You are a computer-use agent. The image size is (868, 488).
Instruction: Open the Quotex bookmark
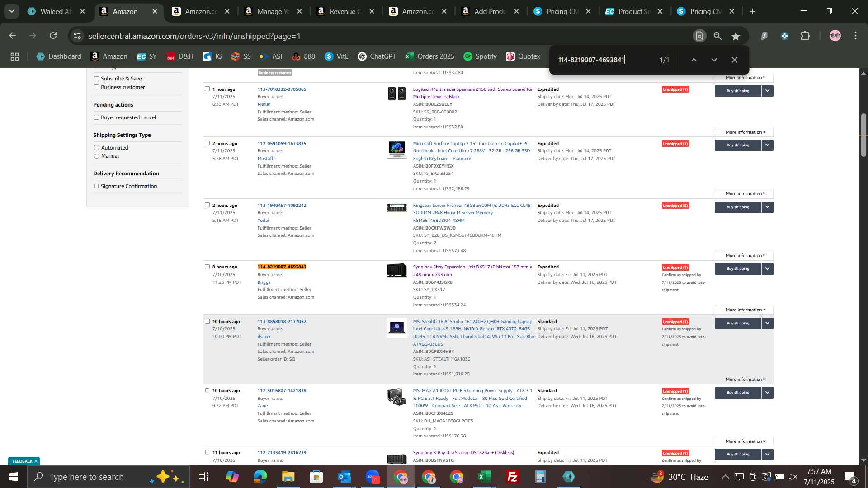523,56
